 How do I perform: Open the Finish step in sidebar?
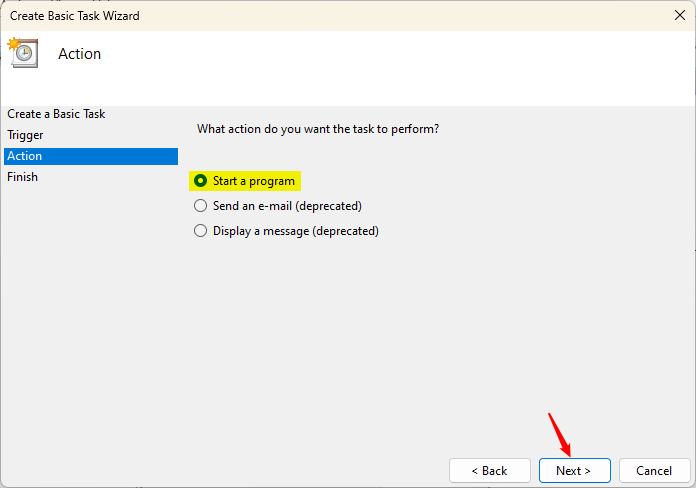[x=22, y=177]
